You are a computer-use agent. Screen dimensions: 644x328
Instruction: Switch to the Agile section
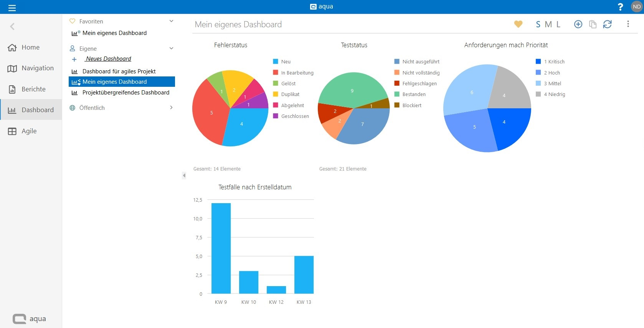coord(29,131)
